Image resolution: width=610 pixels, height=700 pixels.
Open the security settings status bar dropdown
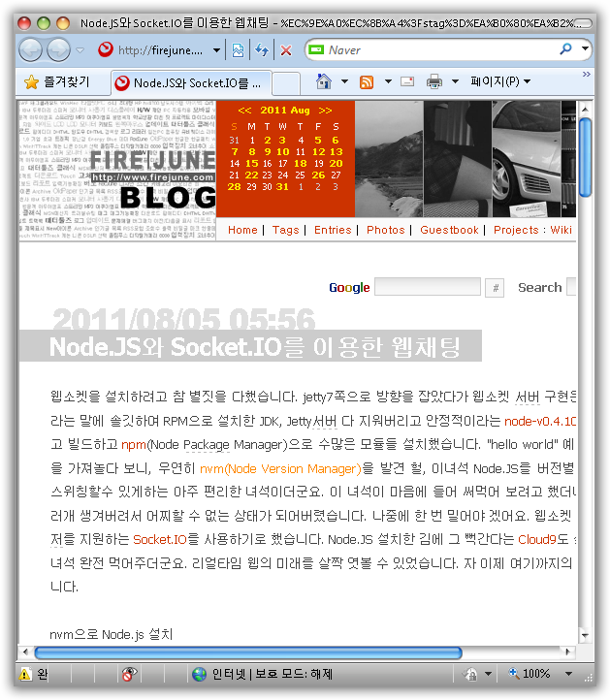[488, 674]
